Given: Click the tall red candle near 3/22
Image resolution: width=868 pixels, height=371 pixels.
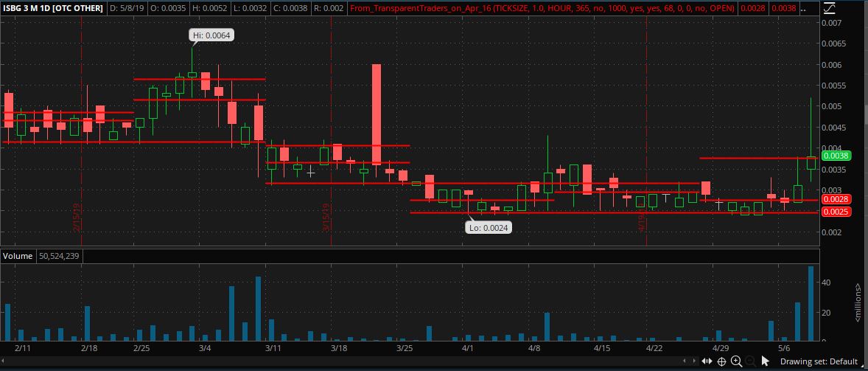Looking at the screenshot, I should 377,114.
